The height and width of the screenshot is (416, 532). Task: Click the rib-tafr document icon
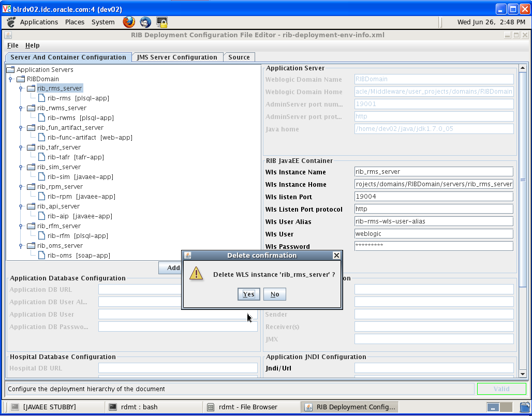pyautogui.click(x=42, y=157)
